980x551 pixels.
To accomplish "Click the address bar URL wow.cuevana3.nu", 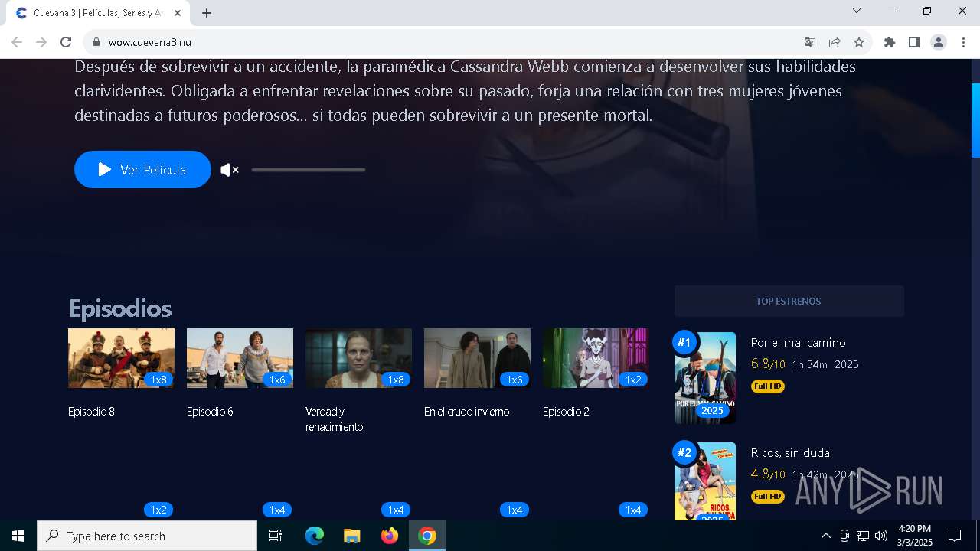I will (x=150, y=42).
